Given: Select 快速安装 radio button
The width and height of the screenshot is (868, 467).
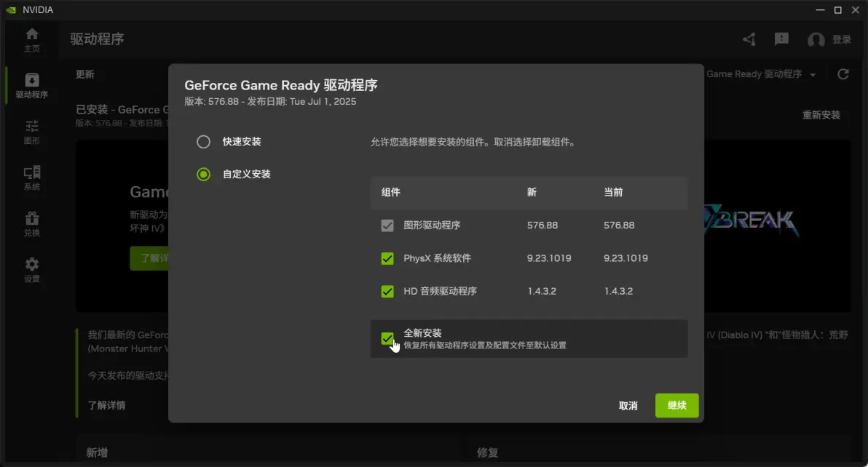Looking at the screenshot, I should (203, 141).
